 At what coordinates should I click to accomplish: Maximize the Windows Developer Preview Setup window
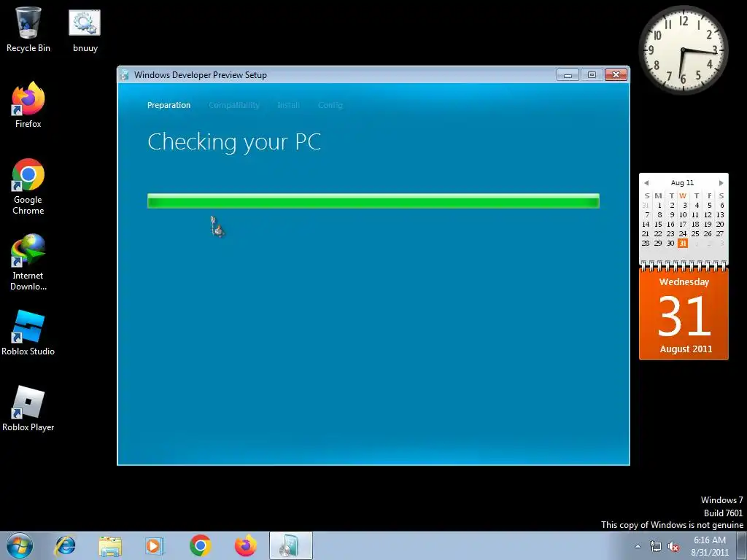(x=592, y=75)
